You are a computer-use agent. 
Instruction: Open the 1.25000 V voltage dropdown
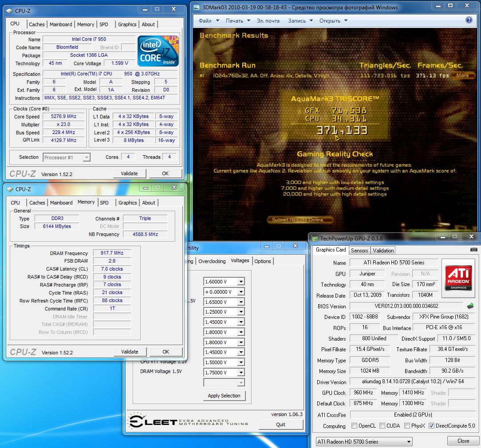click(x=224, y=312)
